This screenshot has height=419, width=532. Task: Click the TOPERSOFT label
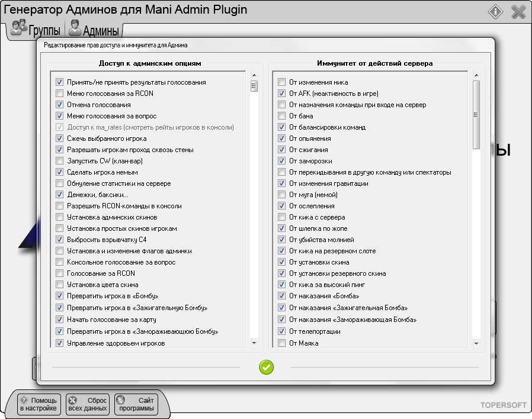coord(504,405)
